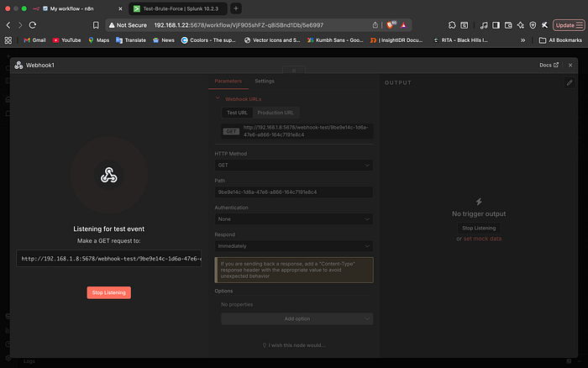The width and height of the screenshot is (588, 368).
Task: Click the VPN shield icon
Action: [533, 25]
